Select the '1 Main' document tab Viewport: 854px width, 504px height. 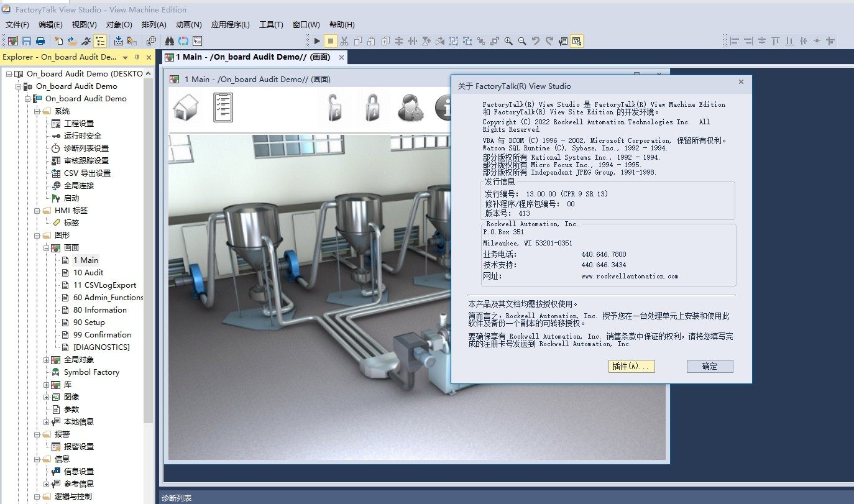point(255,57)
